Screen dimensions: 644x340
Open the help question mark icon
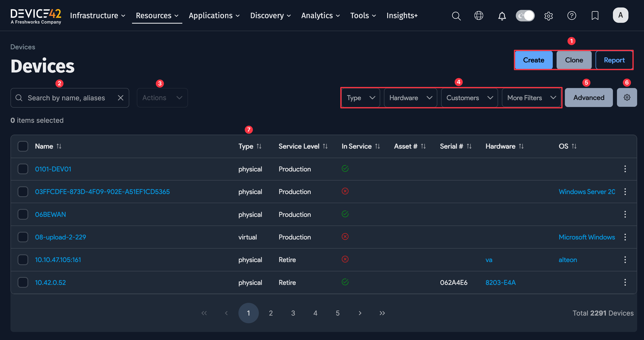click(x=572, y=16)
